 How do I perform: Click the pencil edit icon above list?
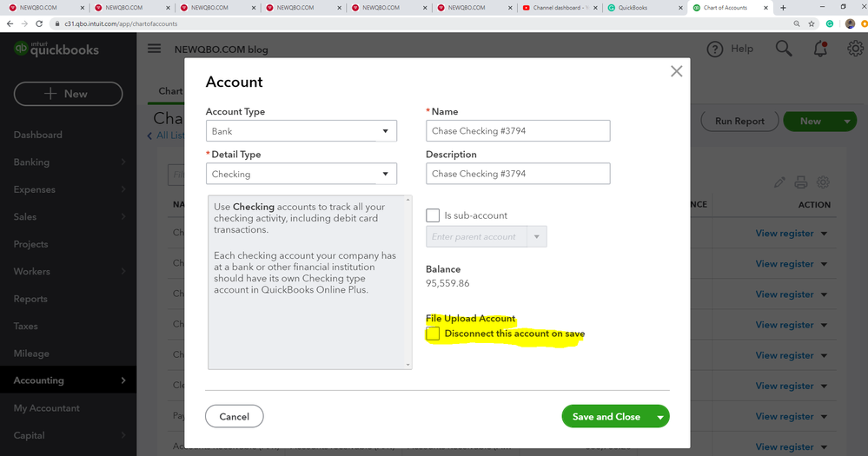(x=779, y=182)
